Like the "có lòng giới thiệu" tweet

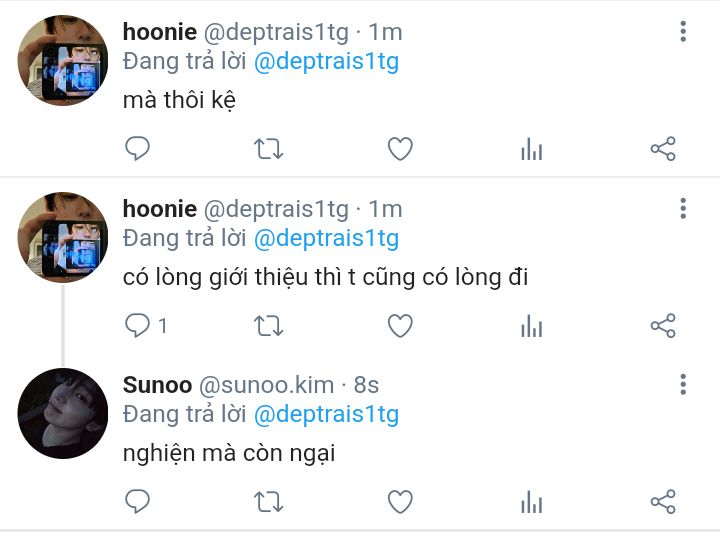pos(400,326)
